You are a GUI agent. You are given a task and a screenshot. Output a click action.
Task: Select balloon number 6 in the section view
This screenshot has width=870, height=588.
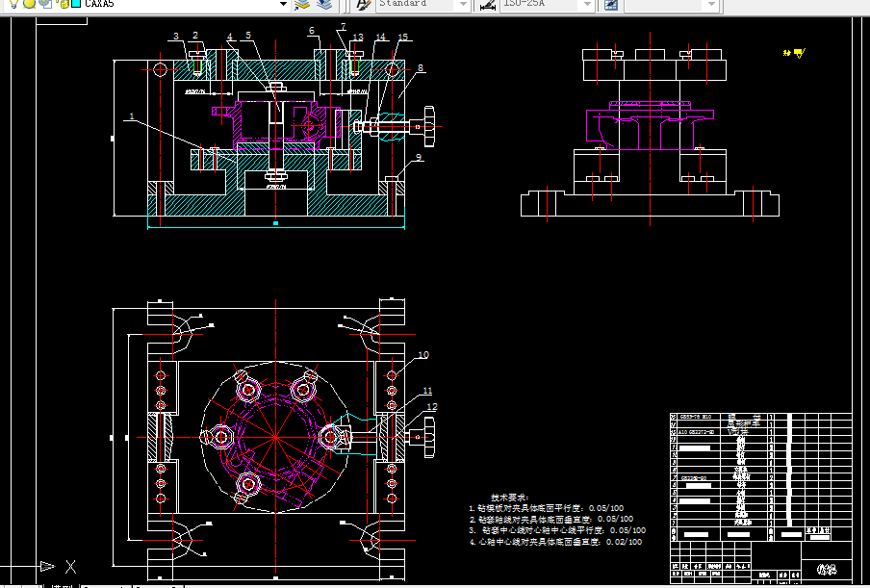coord(312,31)
